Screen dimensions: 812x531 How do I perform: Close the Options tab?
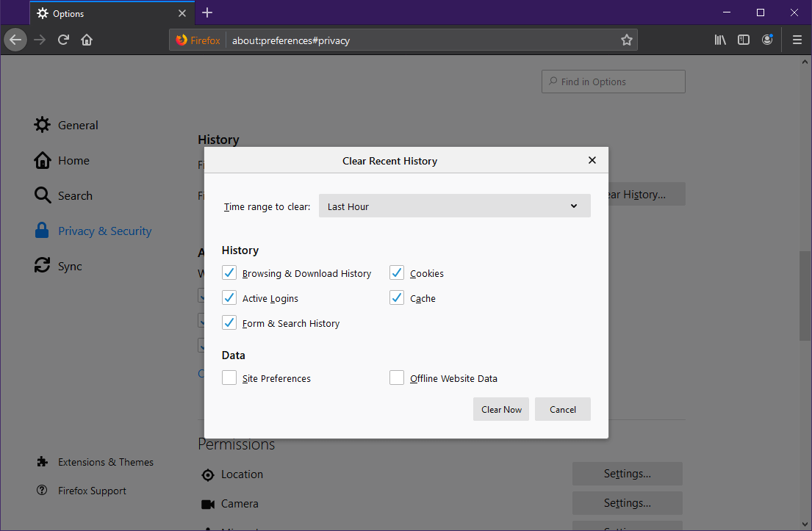coord(182,13)
